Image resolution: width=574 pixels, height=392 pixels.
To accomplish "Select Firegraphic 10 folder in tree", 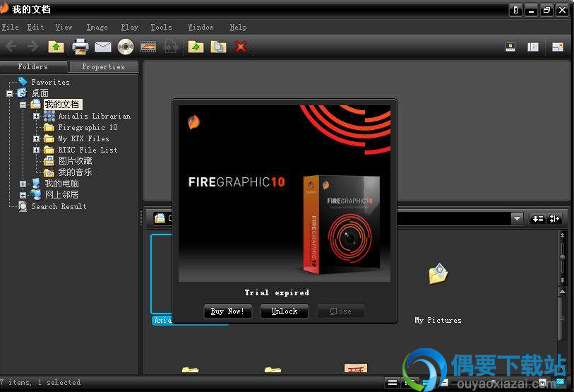I will coord(88,127).
